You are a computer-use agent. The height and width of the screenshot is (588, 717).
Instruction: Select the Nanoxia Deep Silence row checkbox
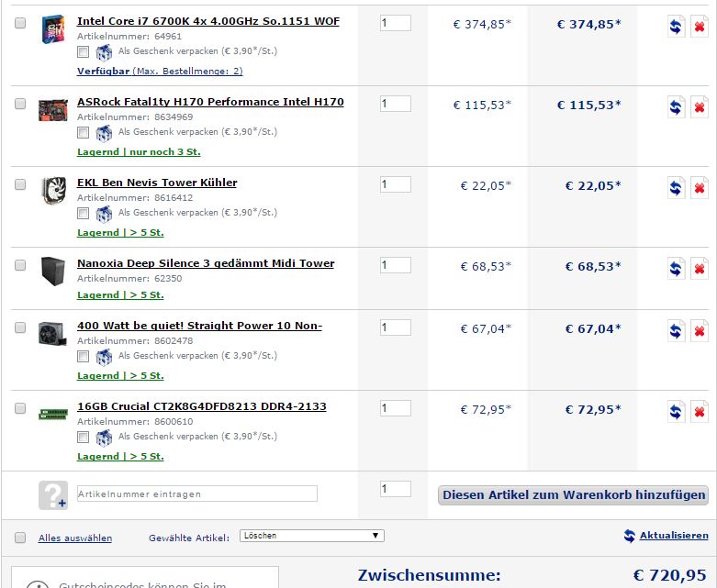point(20,265)
